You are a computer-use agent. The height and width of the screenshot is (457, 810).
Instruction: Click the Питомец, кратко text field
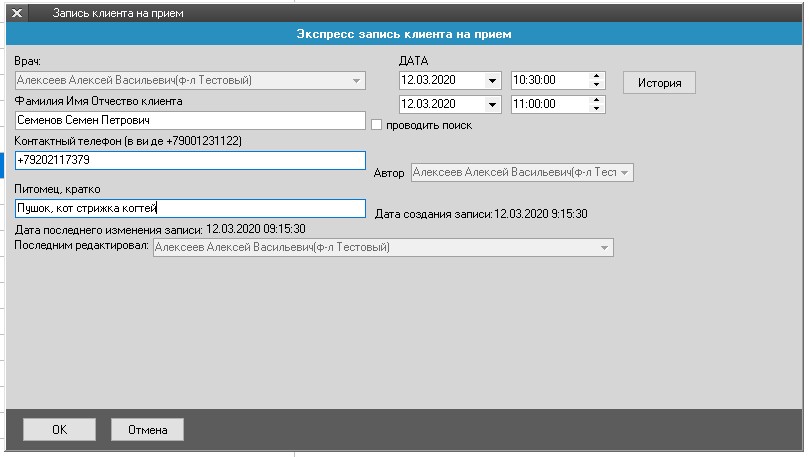190,208
